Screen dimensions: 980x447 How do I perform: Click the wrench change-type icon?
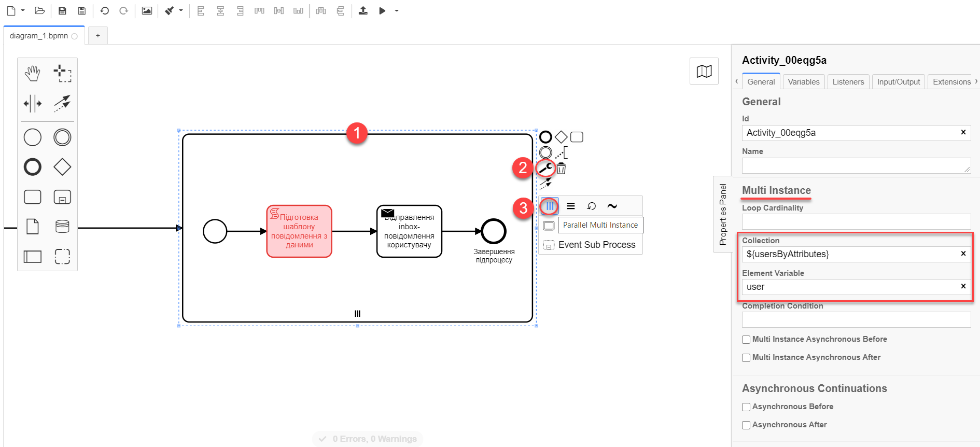pos(545,168)
